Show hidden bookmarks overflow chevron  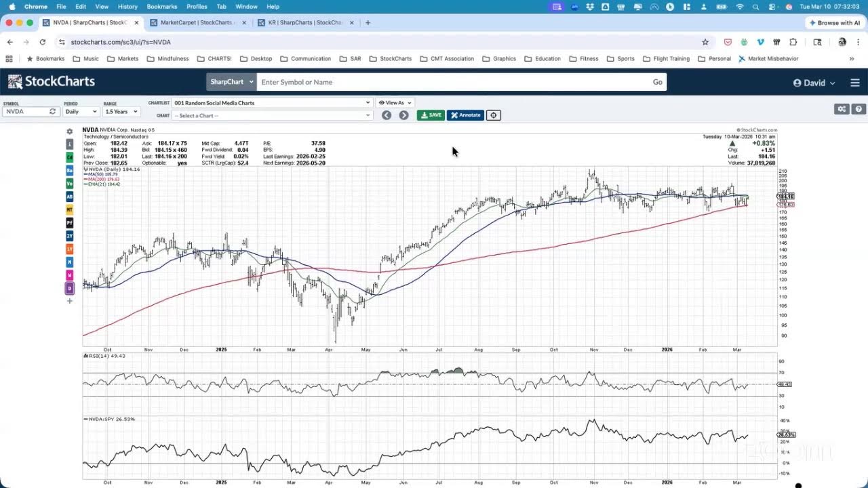click(x=852, y=59)
